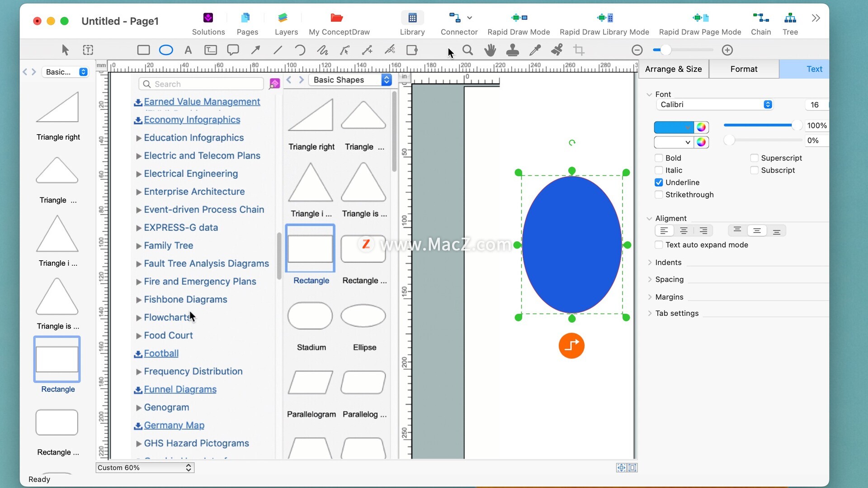Select the Arc tool
This screenshot has width=868, height=488.
(x=300, y=50)
